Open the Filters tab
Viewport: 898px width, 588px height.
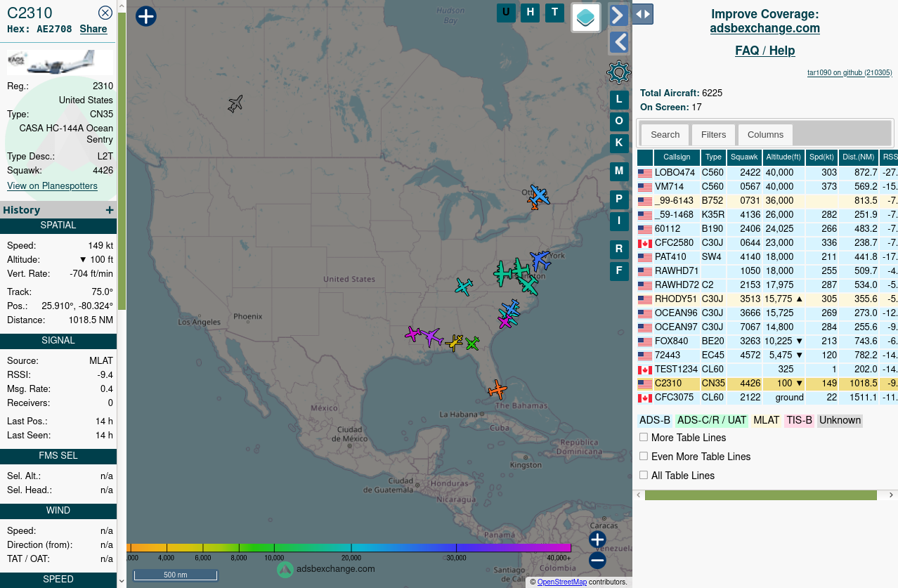coord(713,135)
